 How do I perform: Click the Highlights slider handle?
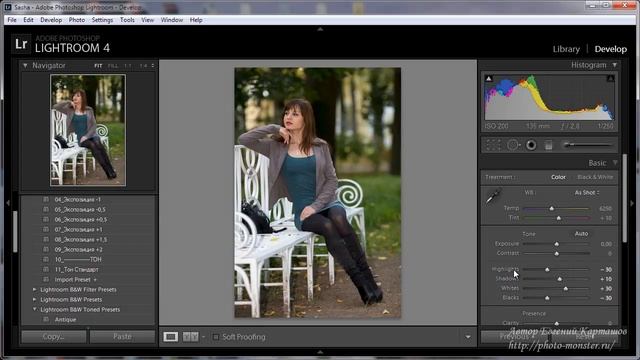click(x=547, y=270)
